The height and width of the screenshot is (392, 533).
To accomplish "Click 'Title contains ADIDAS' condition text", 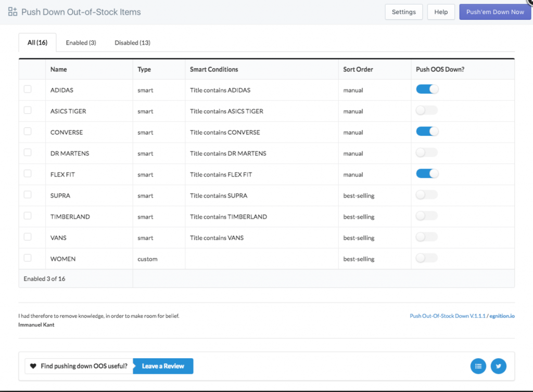I will click(x=220, y=90).
